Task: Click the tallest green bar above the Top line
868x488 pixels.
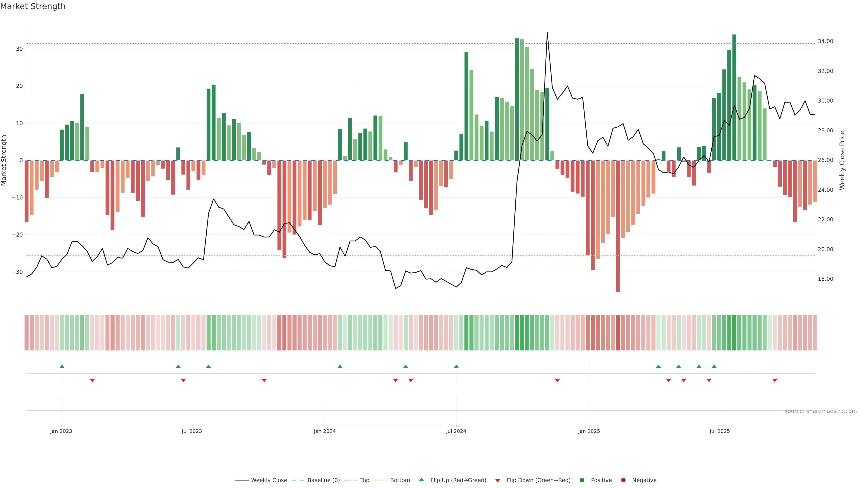Action: click(x=734, y=97)
